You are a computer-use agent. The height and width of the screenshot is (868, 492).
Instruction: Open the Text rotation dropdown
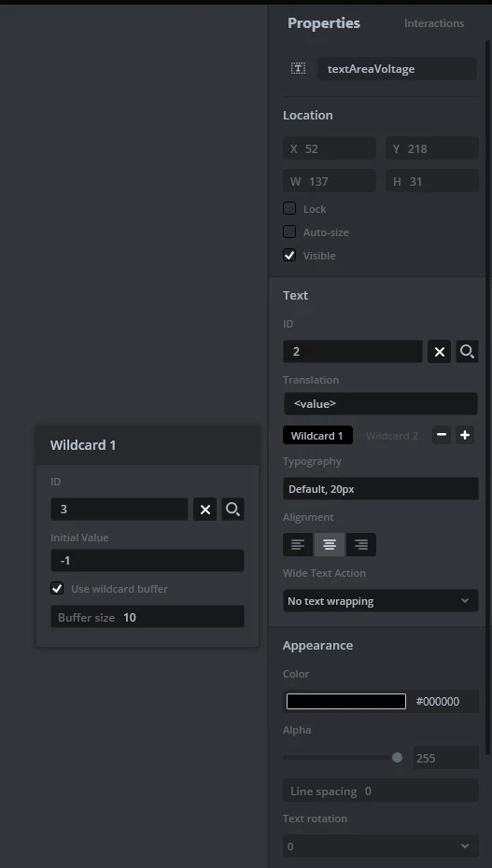coord(381,847)
